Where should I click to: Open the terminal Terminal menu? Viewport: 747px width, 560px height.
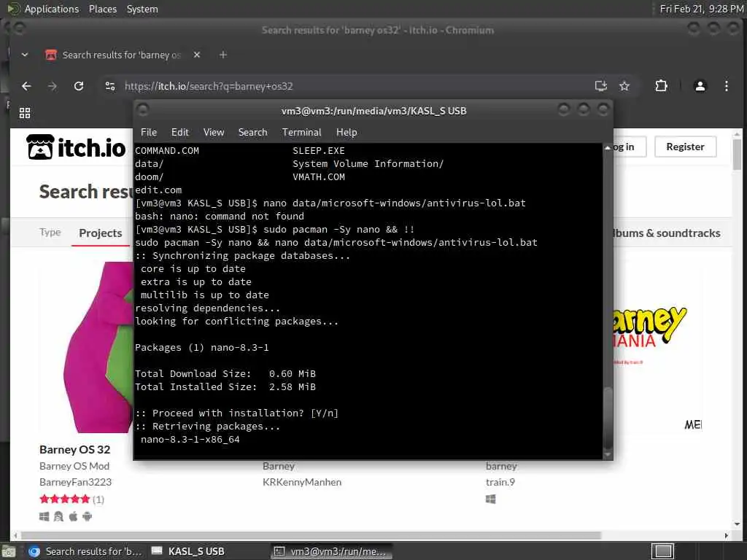pos(301,133)
